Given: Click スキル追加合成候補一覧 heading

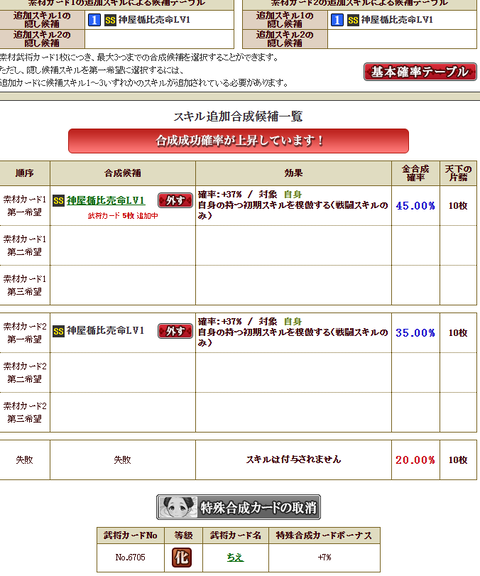Looking at the screenshot, I should pos(238,117).
